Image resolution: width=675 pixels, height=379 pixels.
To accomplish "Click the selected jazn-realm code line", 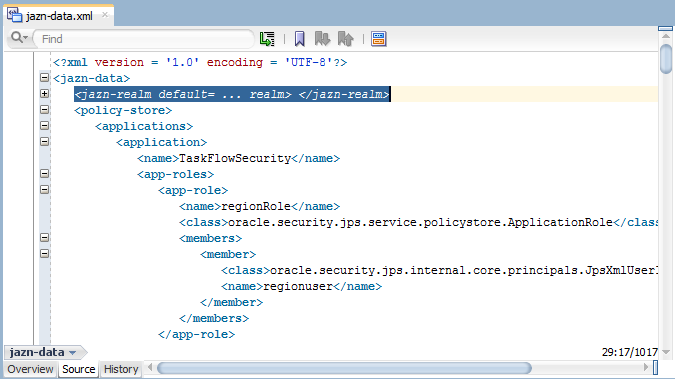I will (x=232, y=94).
